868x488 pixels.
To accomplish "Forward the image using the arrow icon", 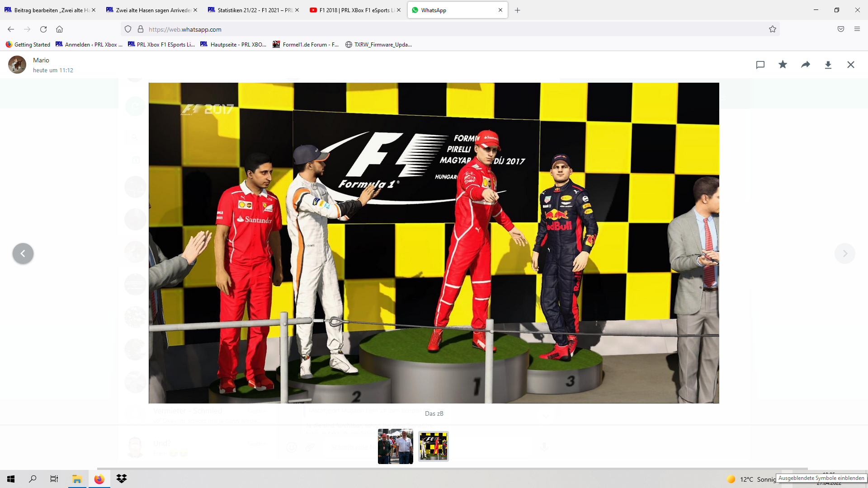I will (806, 65).
